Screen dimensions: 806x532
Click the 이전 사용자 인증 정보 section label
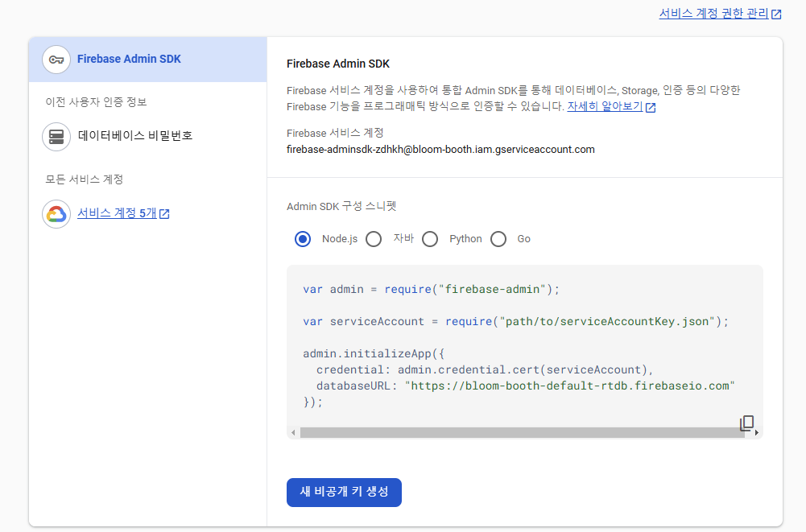click(x=96, y=101)
